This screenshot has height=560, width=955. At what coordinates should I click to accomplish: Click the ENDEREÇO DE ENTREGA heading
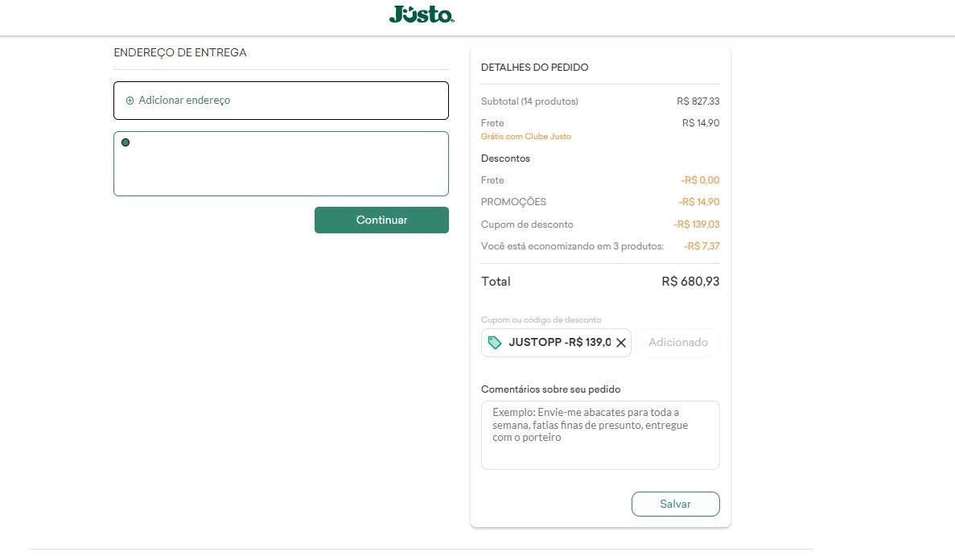180,53
